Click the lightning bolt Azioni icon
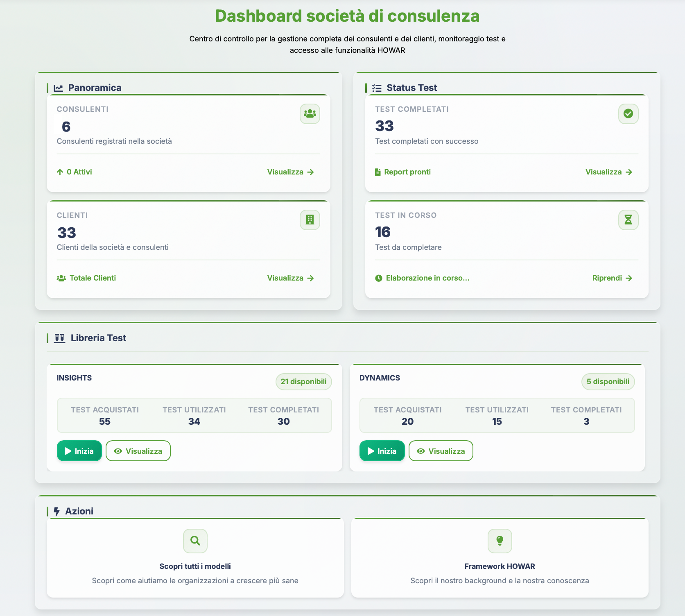Image resolution: width=685 pixels, height=616 pixels. [57, 512]
